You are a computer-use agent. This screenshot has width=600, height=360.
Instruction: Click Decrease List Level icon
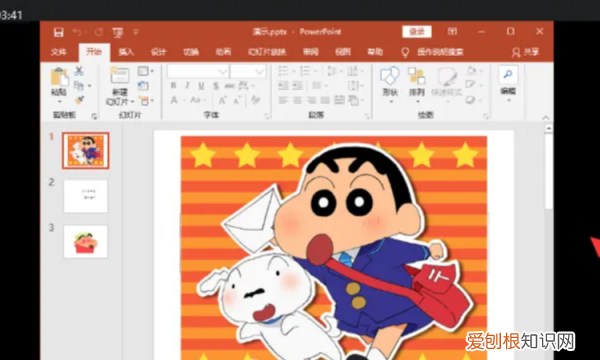(x=283, y=86)
